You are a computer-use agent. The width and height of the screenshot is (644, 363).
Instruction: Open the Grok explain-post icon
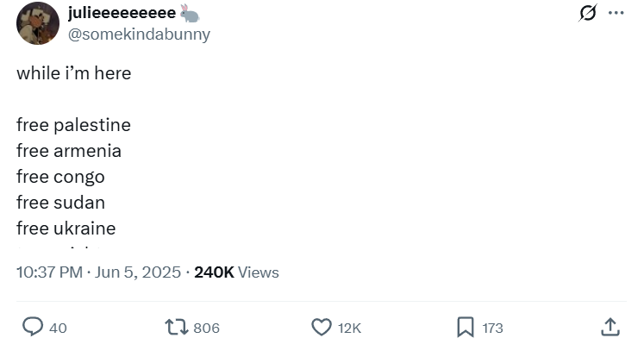(588, 13)
